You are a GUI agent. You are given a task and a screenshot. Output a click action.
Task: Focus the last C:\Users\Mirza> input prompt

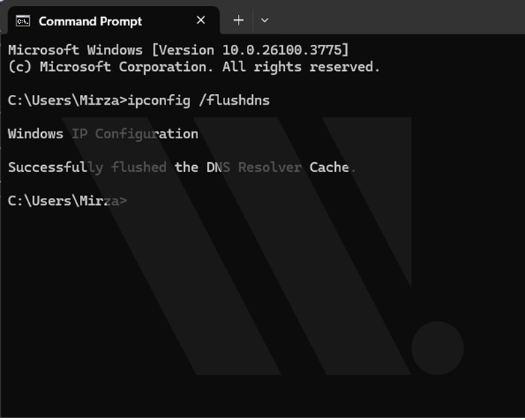(67, 201)
